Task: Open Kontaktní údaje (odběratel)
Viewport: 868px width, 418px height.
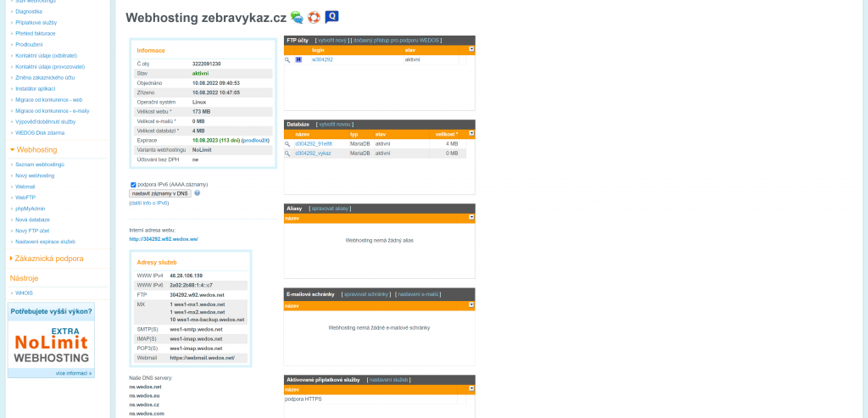Action: (x=46, y=55)
